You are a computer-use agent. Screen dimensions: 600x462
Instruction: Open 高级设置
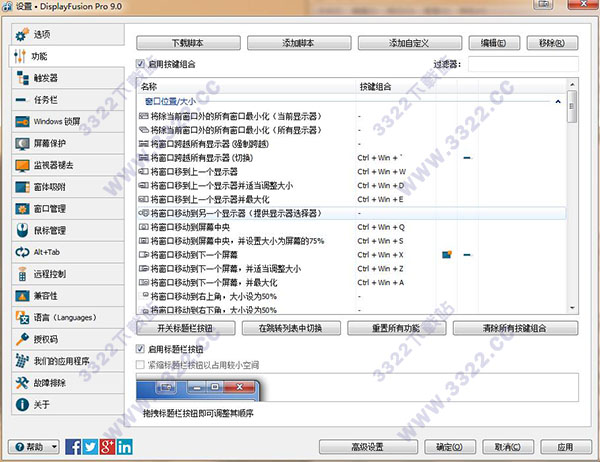(368, 447)
